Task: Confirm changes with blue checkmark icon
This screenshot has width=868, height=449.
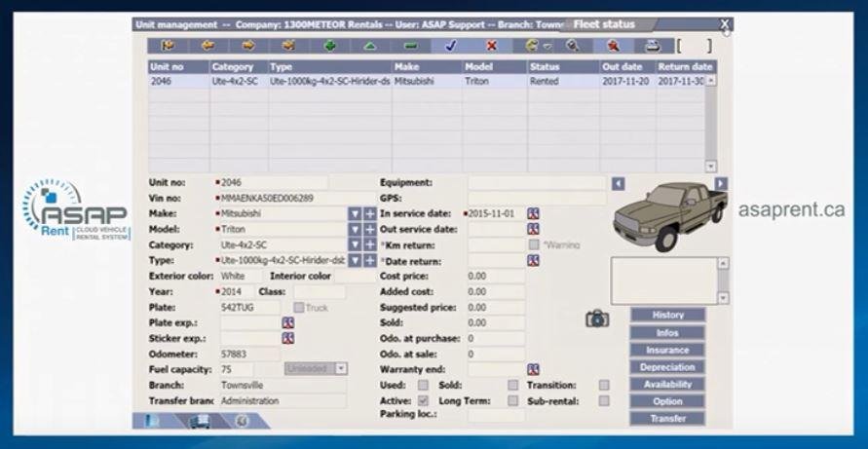Action: pos(451,46)
